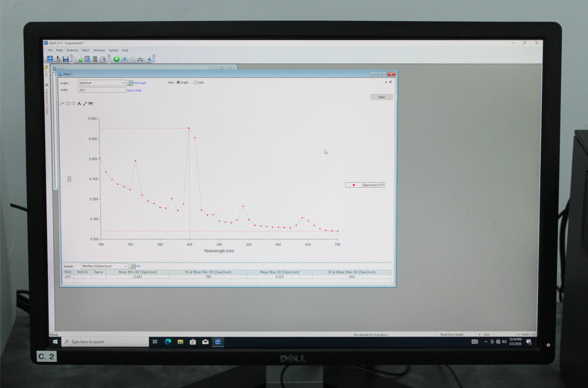Image resolution: width=588 pixels, height=388 pixels.
Task: Click the Save floppy disk icon
Action: (66, 59)
